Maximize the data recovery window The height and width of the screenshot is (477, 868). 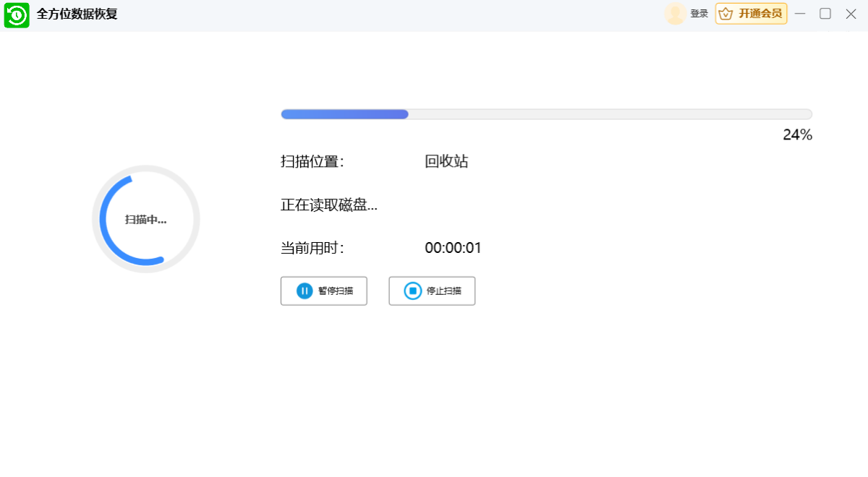click(x=825, y=14)
